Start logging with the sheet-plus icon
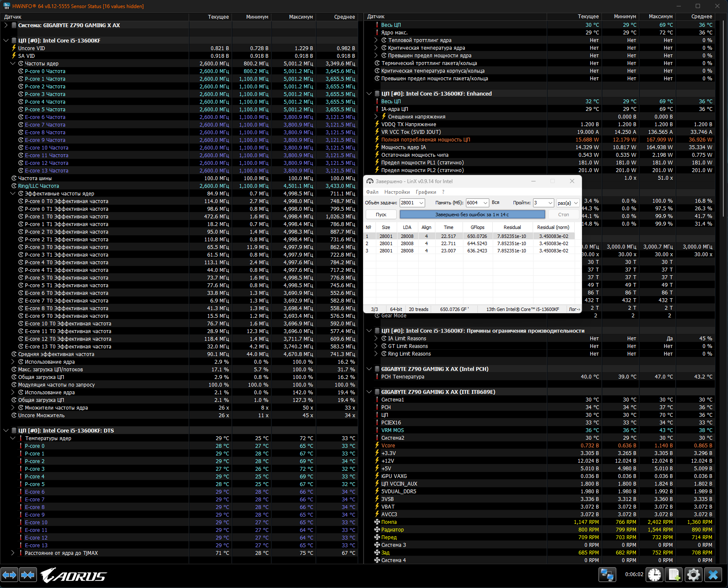The image size is (728, 588). point(674,575)
